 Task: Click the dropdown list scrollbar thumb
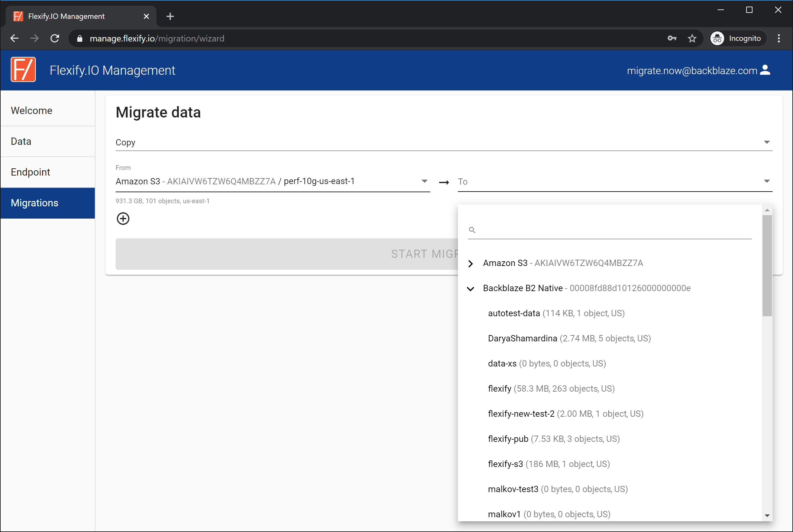point(767,266)
